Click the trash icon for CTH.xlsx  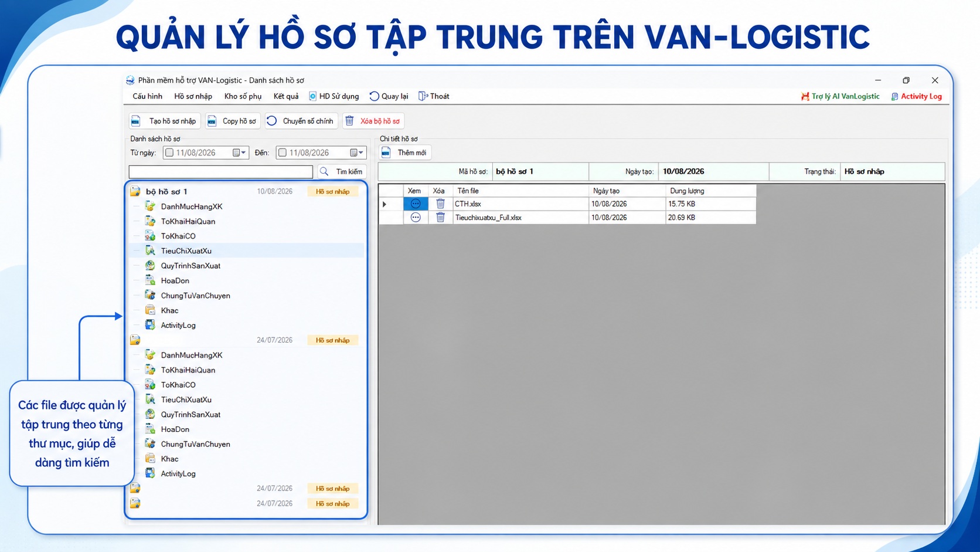(440, 204)
